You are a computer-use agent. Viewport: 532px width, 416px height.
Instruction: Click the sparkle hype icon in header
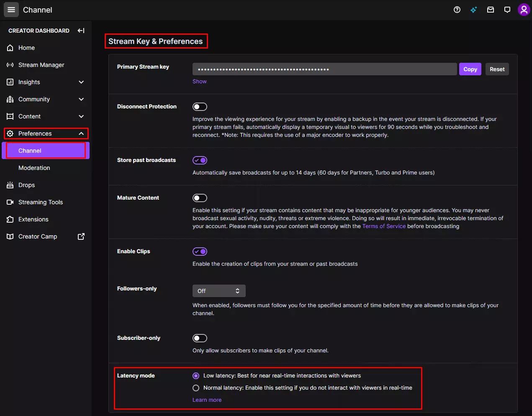pyautogui.click(x=474, y=10)
